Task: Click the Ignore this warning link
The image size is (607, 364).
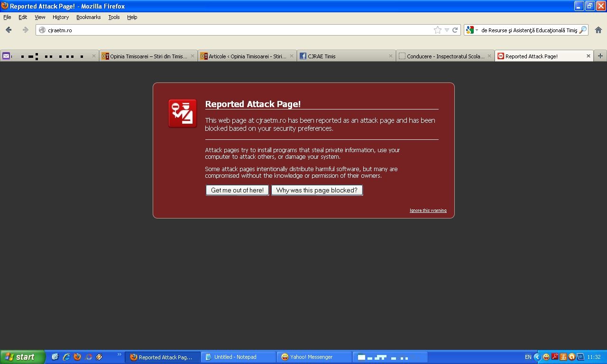Action: coord(428,210)
